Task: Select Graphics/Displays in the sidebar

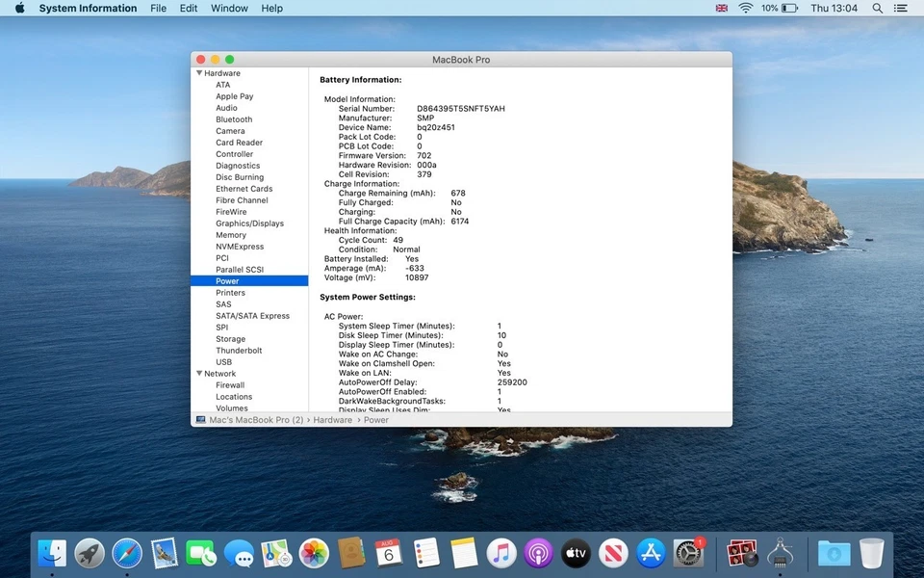Action: pos(250,223)
